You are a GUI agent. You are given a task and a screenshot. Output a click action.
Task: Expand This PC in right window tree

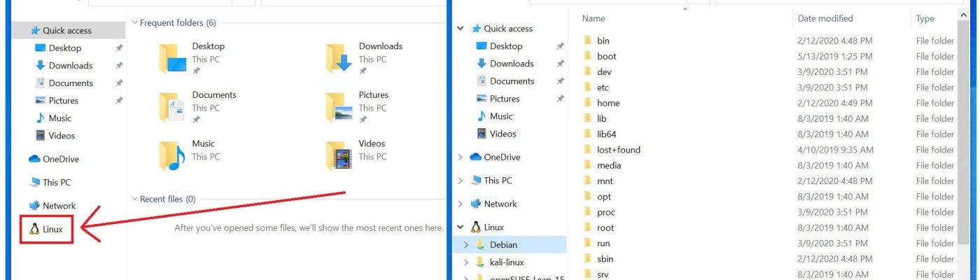(x=460, y=181)
